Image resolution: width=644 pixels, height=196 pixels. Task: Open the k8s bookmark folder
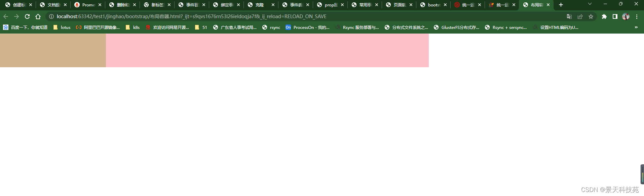132,27
